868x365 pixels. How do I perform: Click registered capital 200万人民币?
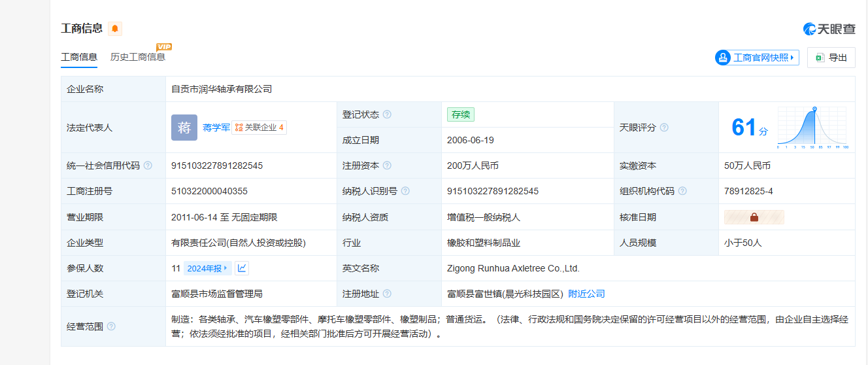click(473, 165)
